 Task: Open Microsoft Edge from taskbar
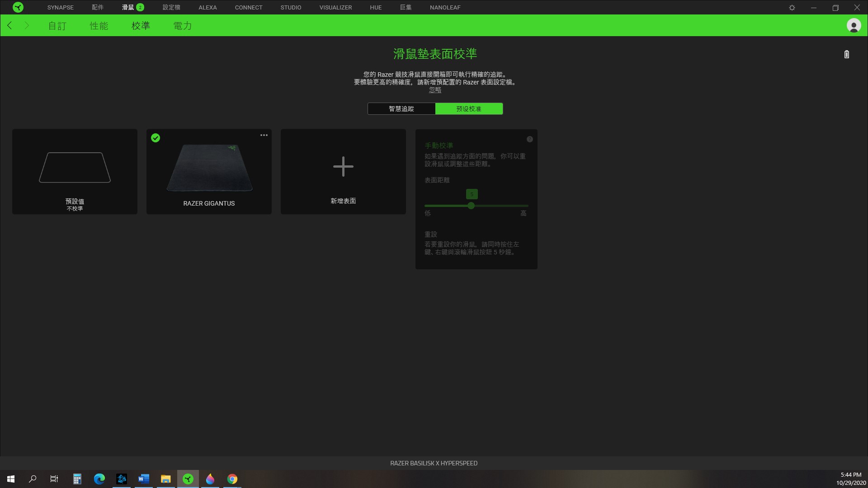99,479
